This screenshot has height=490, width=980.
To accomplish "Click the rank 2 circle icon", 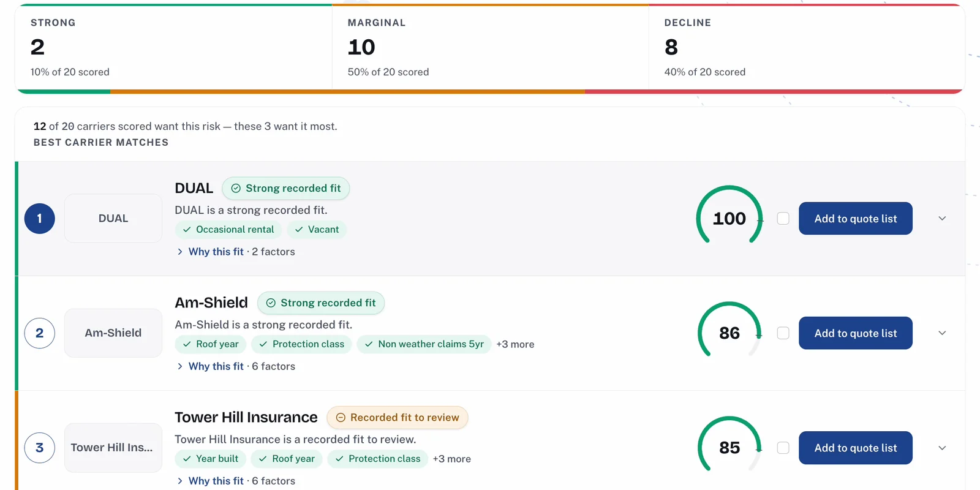I will point(40,333).
